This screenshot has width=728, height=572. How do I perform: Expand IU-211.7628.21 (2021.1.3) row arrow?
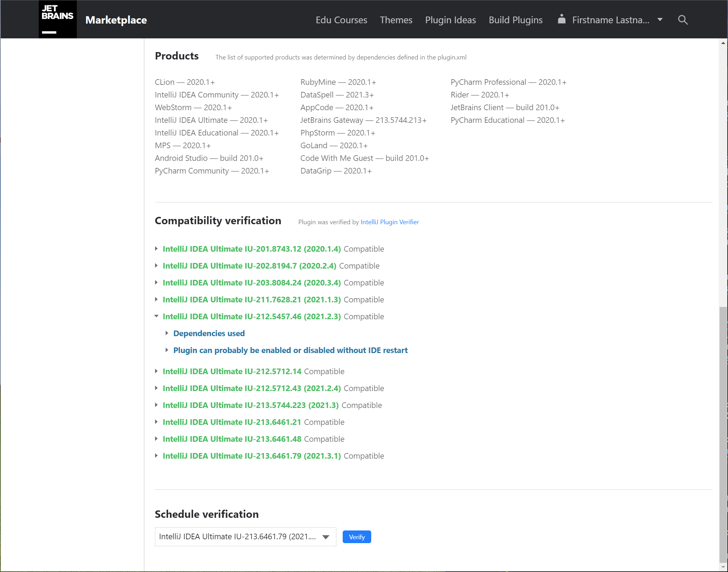coord(156,299)
